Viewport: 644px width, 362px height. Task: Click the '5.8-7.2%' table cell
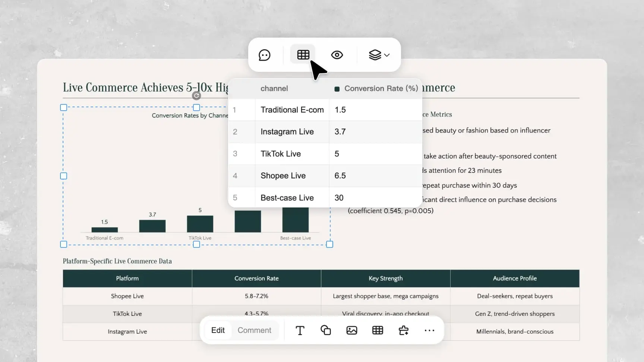pyautogui.click(x=256, y=296)
